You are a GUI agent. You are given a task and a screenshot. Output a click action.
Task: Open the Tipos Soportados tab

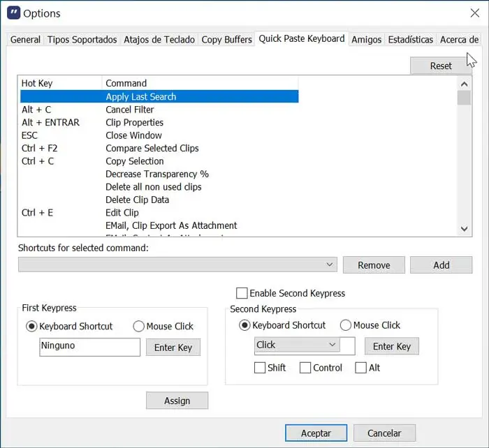click(x=82, y=40)
